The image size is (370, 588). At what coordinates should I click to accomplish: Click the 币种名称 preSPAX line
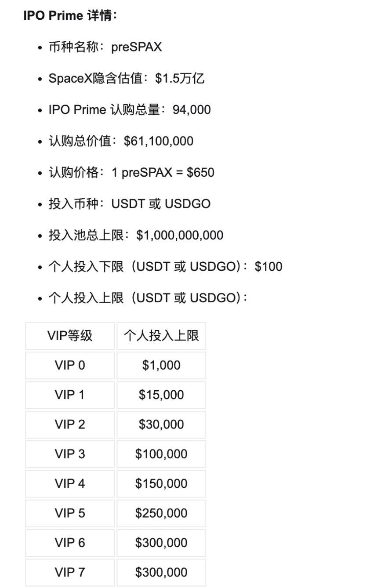(105, 47)
